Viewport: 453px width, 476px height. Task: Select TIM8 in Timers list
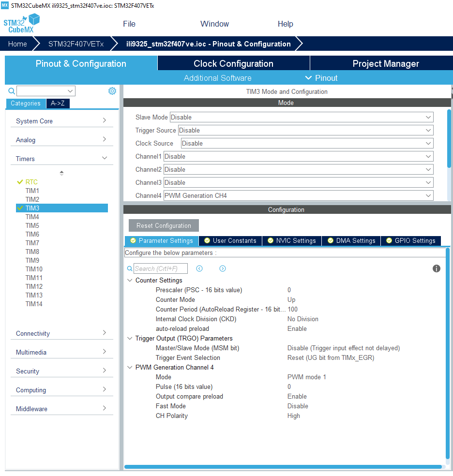32,252
